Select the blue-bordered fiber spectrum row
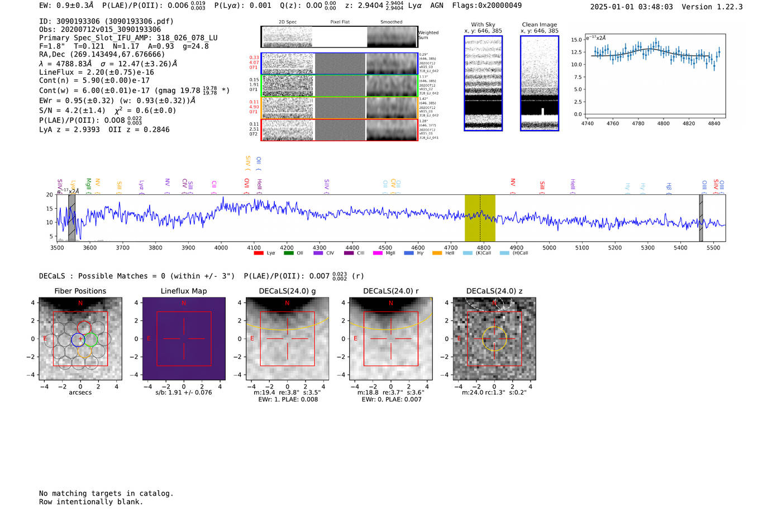 click(x=339, y=64)
